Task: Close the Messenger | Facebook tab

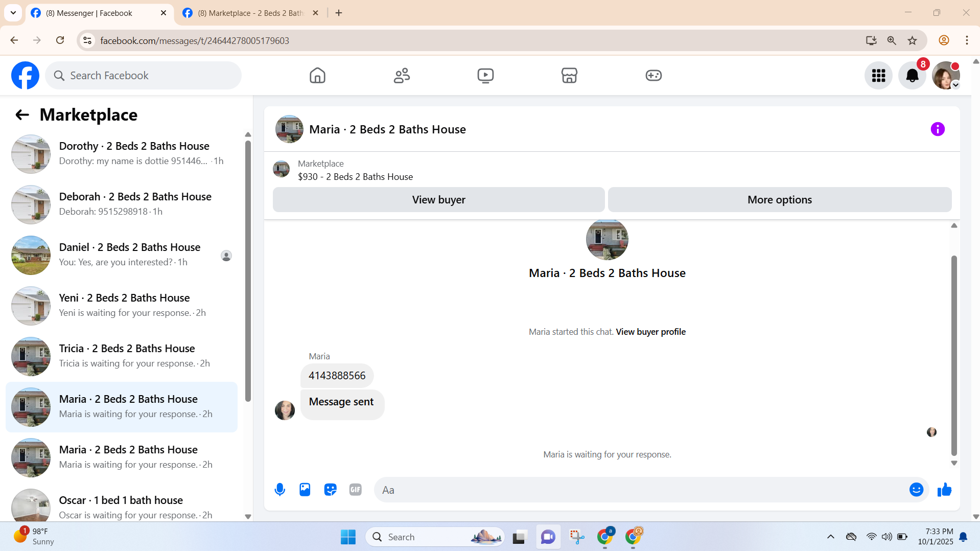Action: (x=164, y=13)
